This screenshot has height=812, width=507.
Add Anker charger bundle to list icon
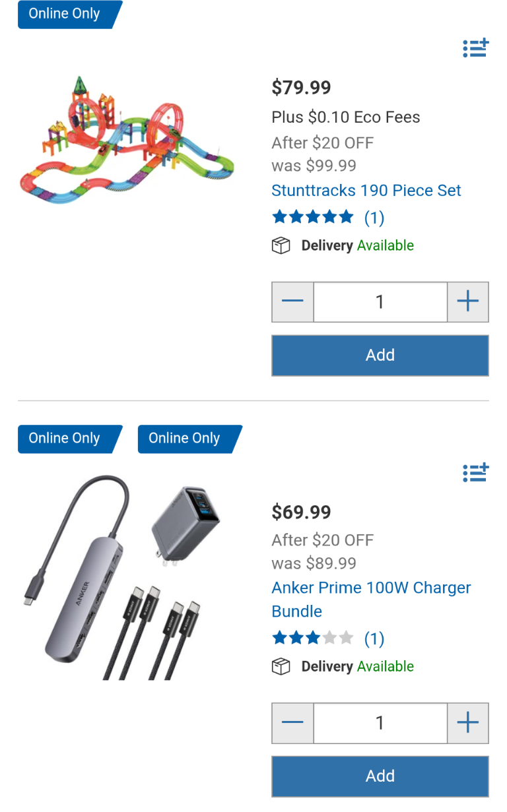click(475, 472)
